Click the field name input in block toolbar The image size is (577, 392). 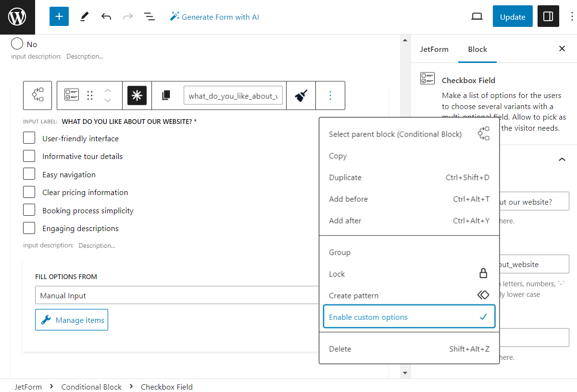233,95
